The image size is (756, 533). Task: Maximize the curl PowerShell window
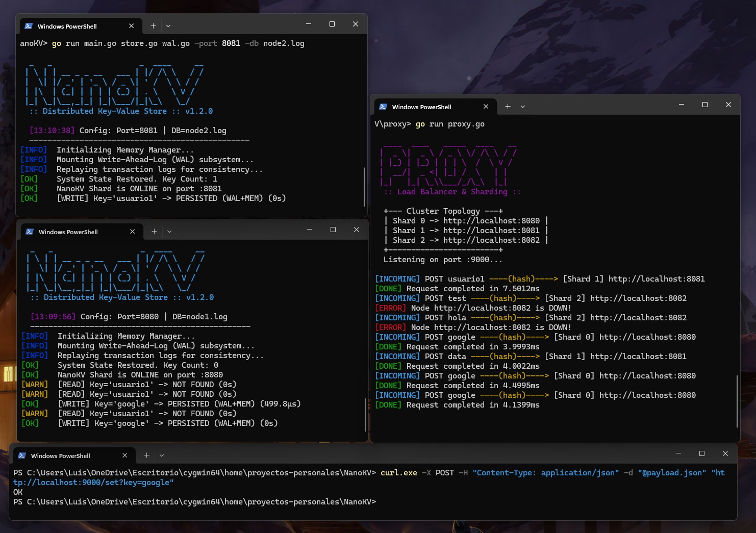point(702,453)
